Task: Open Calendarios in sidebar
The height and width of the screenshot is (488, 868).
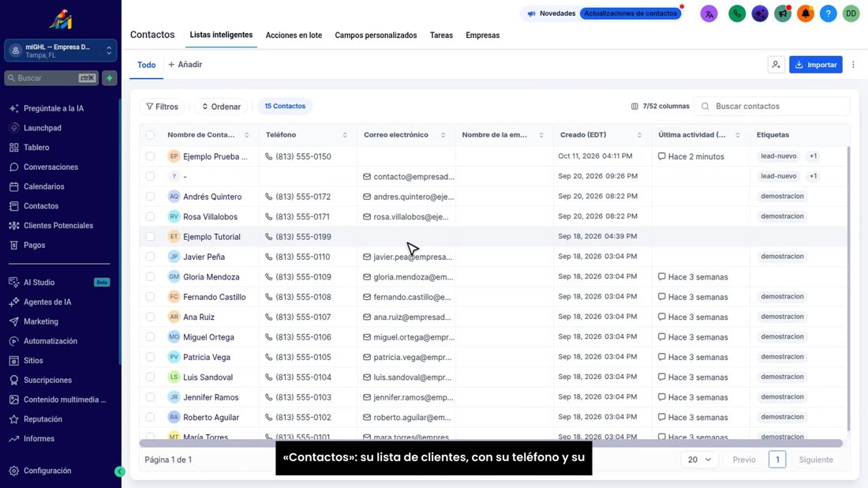Action: point(43,186)
